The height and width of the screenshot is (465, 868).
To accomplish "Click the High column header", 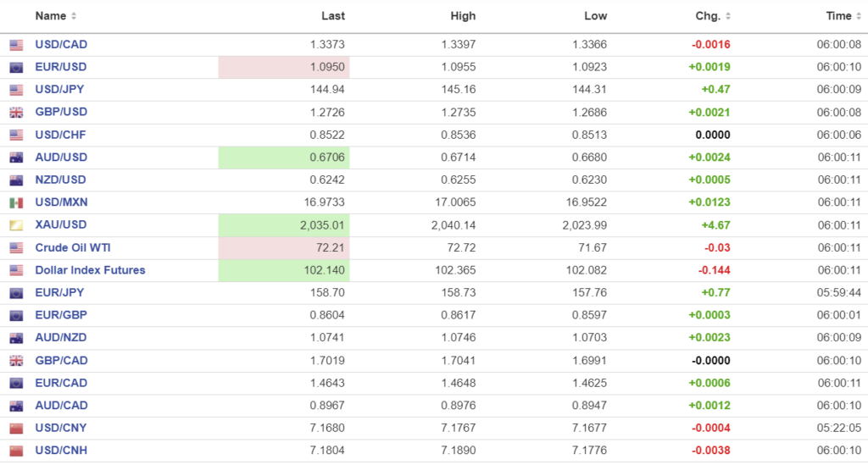I will coord(464,16).
